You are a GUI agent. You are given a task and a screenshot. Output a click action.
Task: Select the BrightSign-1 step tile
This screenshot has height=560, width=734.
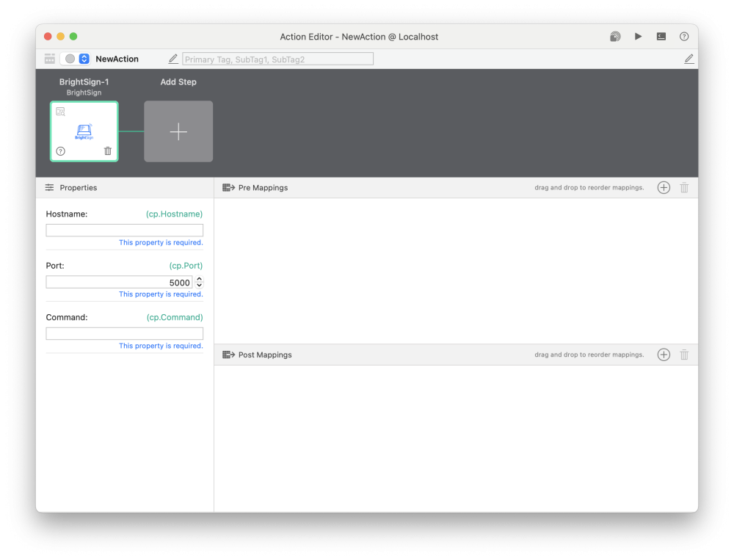click(x=84, y=131)
